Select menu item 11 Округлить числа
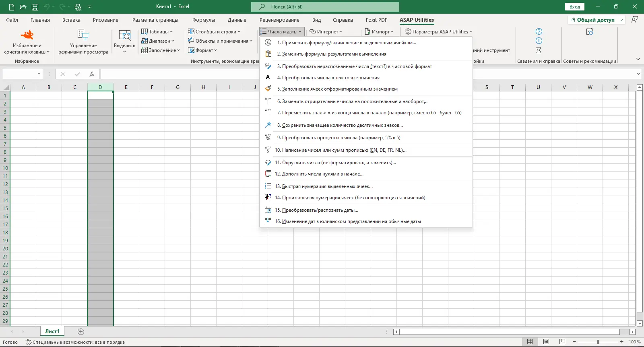 335,163
